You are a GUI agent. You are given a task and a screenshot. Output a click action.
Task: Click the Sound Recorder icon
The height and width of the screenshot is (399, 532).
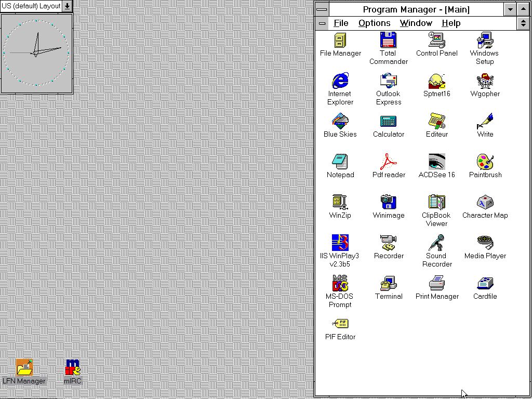pyautogui.click(x=436, y=243)
